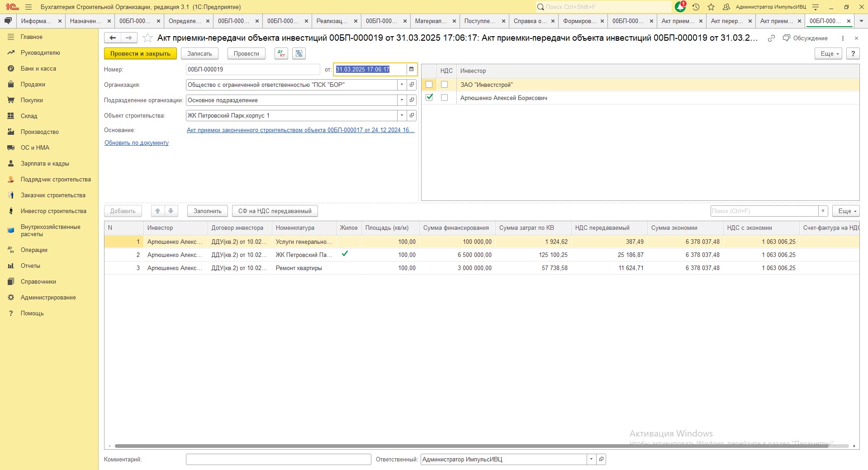Click the horizontal scrollbar under the table
The image size is (868, 470).
471,446
